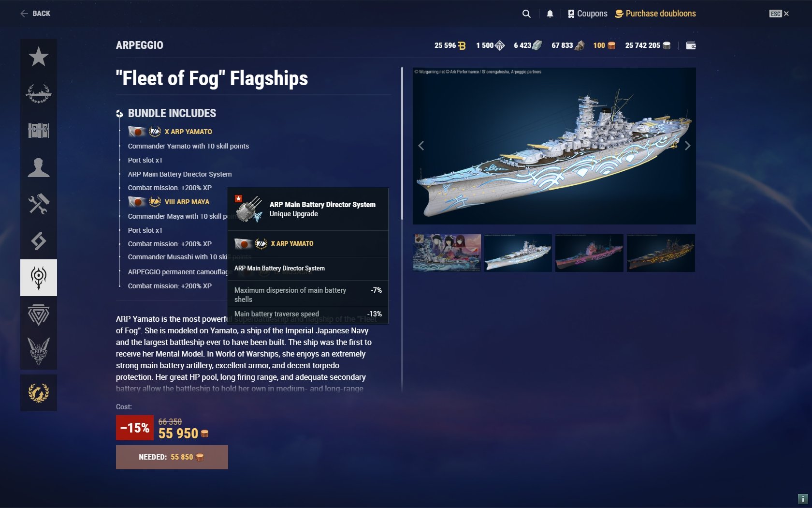Open the VIII ARP MAYA ship entry
Screen dimensions: 812x508
click(187, 202)
